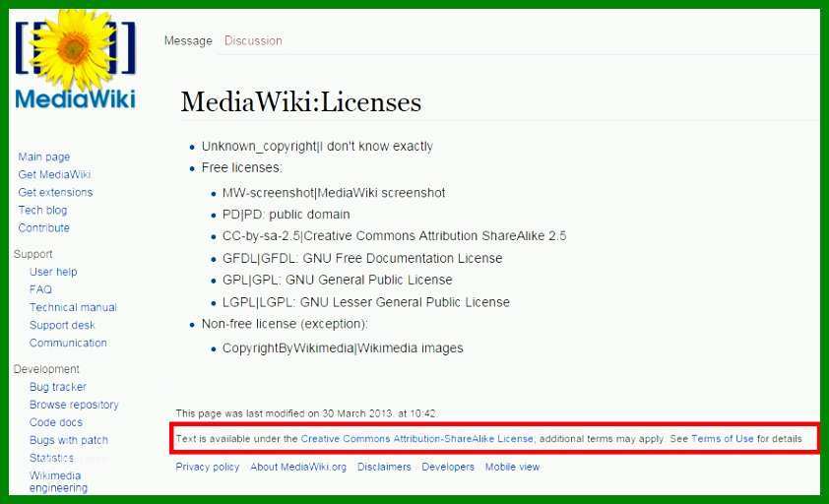
Task: Open the Bug tracker link
Action: pyautogui.click(x=58, y=387)
